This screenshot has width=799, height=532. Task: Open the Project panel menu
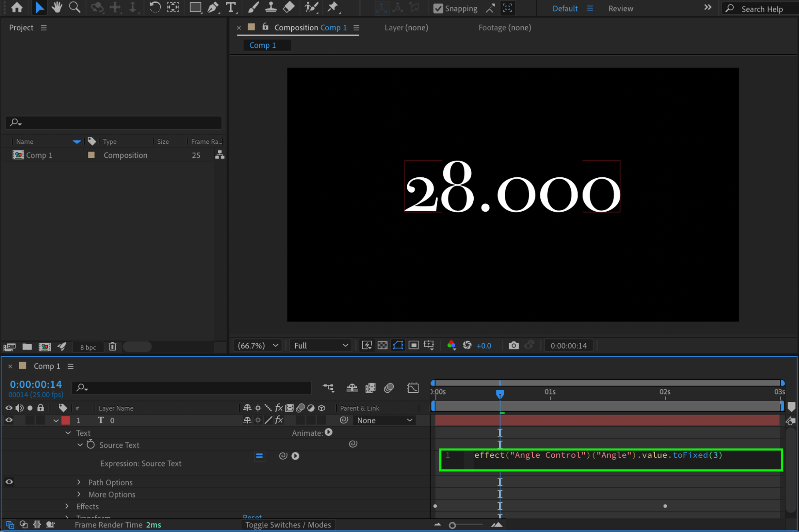coord(44,28)
